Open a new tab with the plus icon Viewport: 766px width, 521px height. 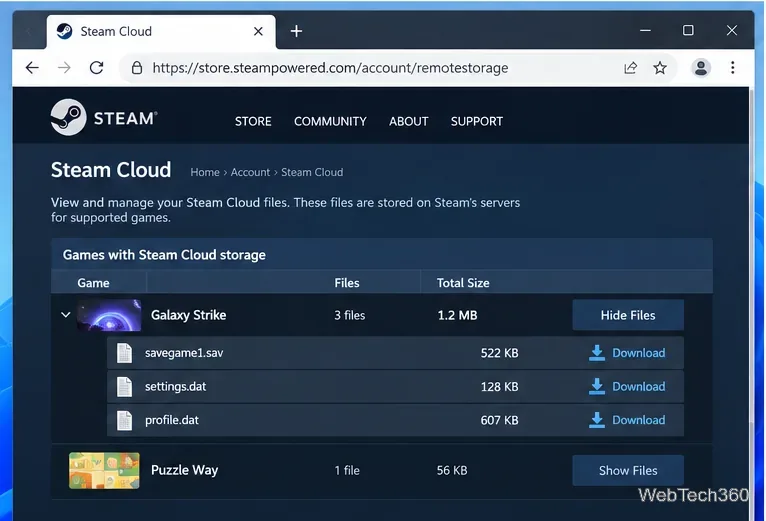(x=296, y=31)
